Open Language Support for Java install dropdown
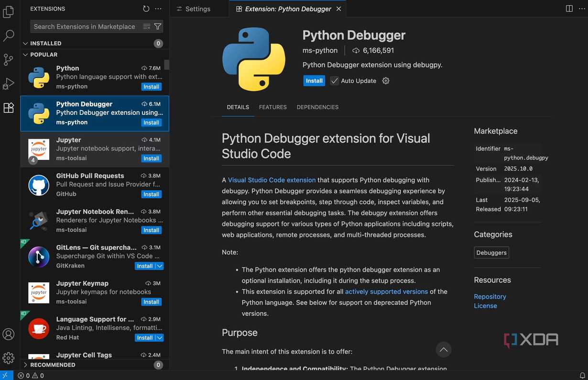 pos(160,338)
